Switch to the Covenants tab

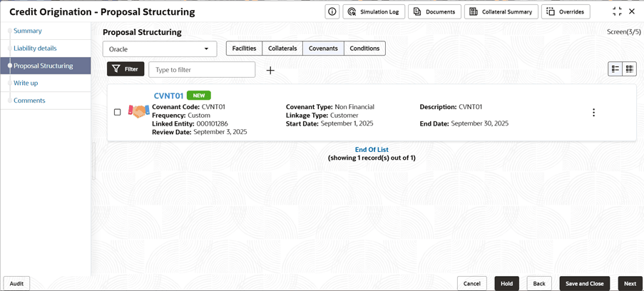323,48
